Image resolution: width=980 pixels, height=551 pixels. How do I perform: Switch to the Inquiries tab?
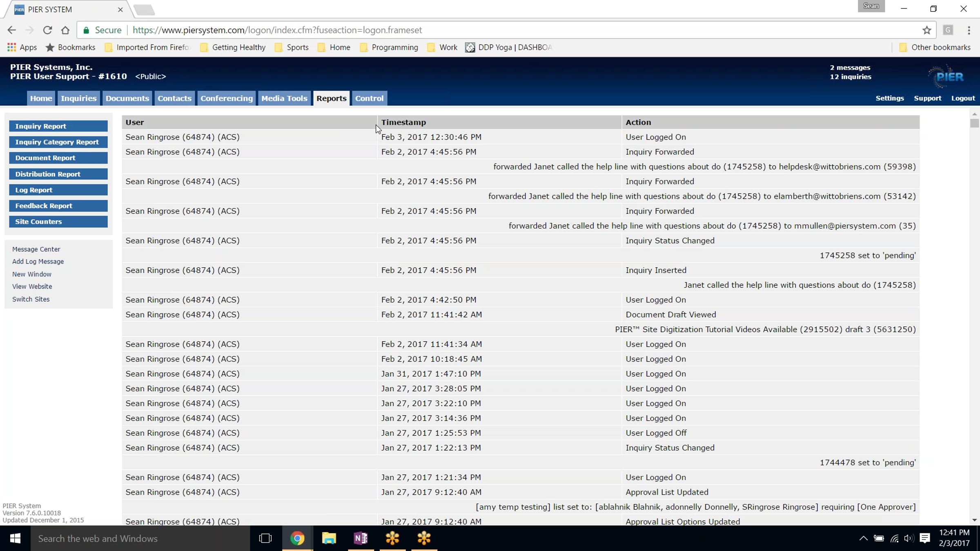pyautogui.click(x=78, y=98)
